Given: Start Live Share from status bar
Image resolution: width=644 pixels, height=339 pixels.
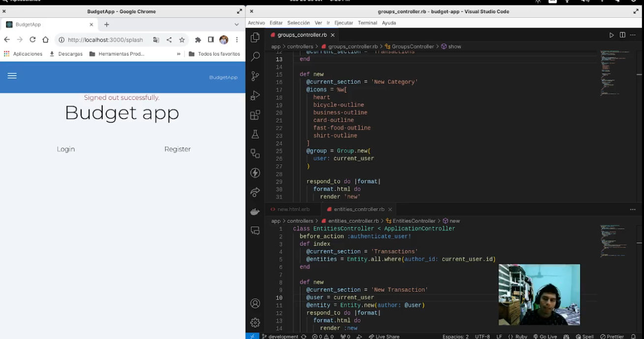Looking at the screenshot, I should (384, 337).
